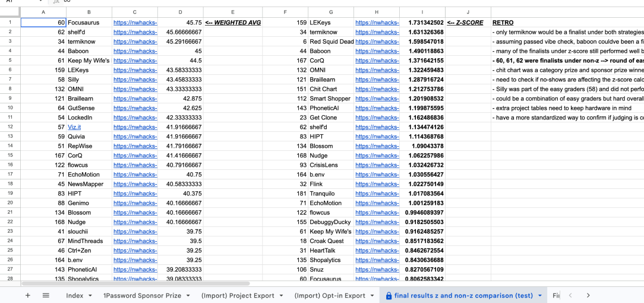Select the Genimo cell
Screen dimensions: 644x303
89,203
